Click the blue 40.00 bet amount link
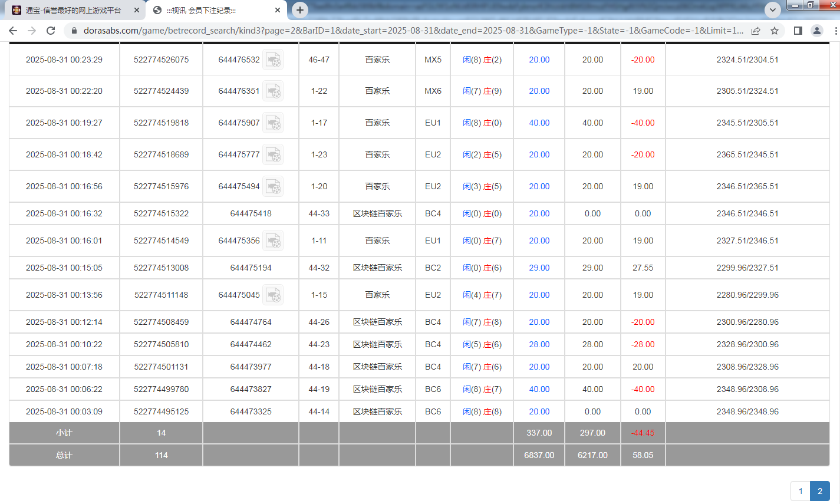The height and width of the screenshot is (504, 840). (538, 122)
